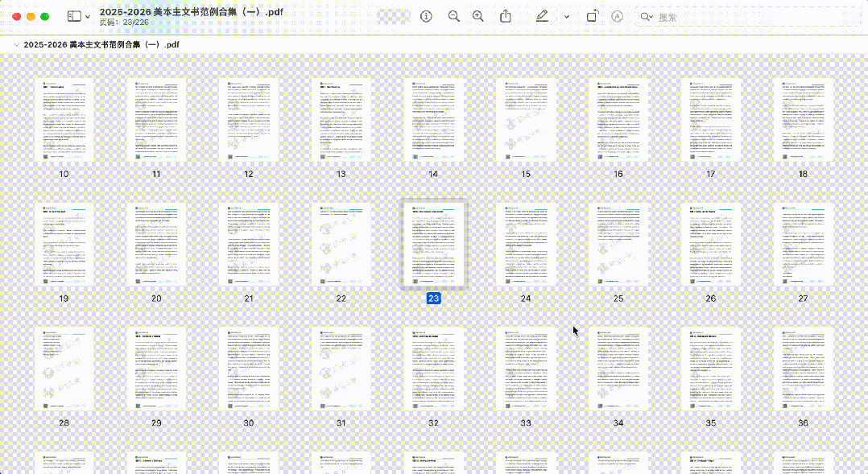Select page 19 thumbnail

64,245
